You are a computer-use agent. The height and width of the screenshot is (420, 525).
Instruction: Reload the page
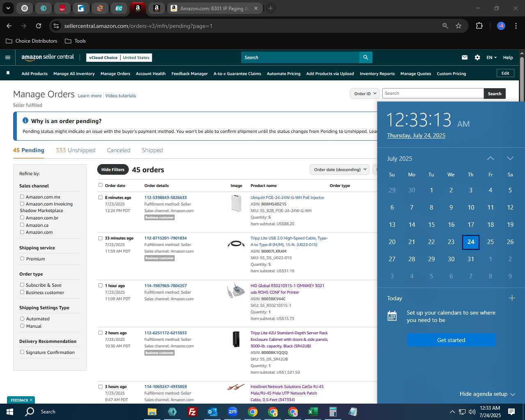[39, 26]
